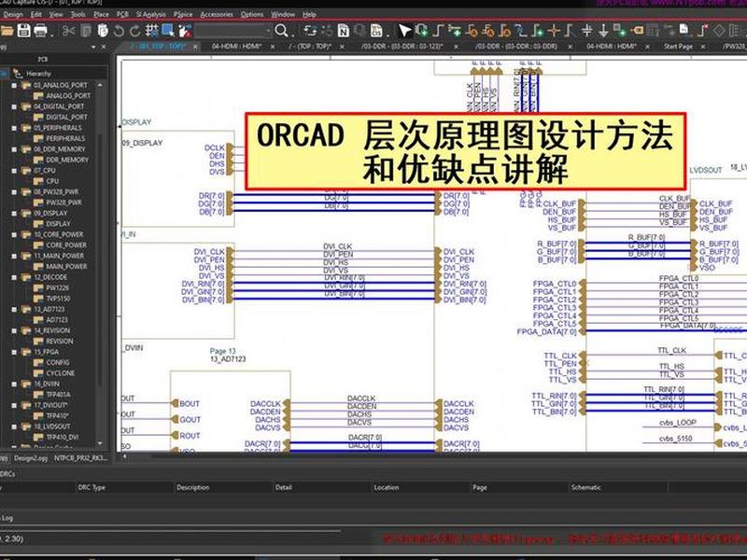Open the Window menu
The image size is (747, 560).
(283, 14)
